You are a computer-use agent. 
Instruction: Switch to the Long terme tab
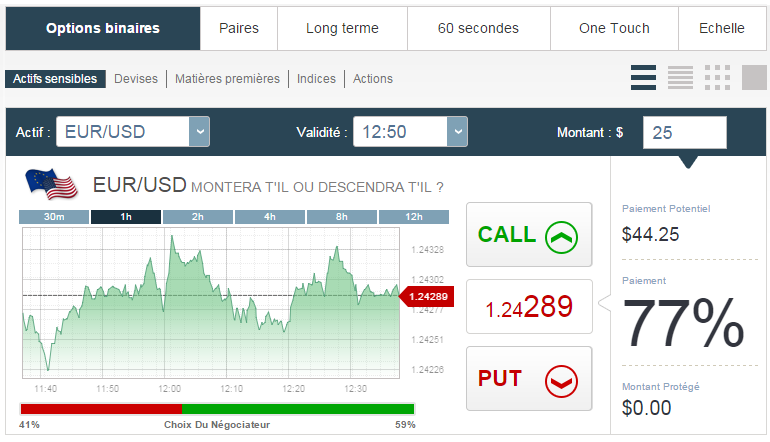click(x=342, y=28)
